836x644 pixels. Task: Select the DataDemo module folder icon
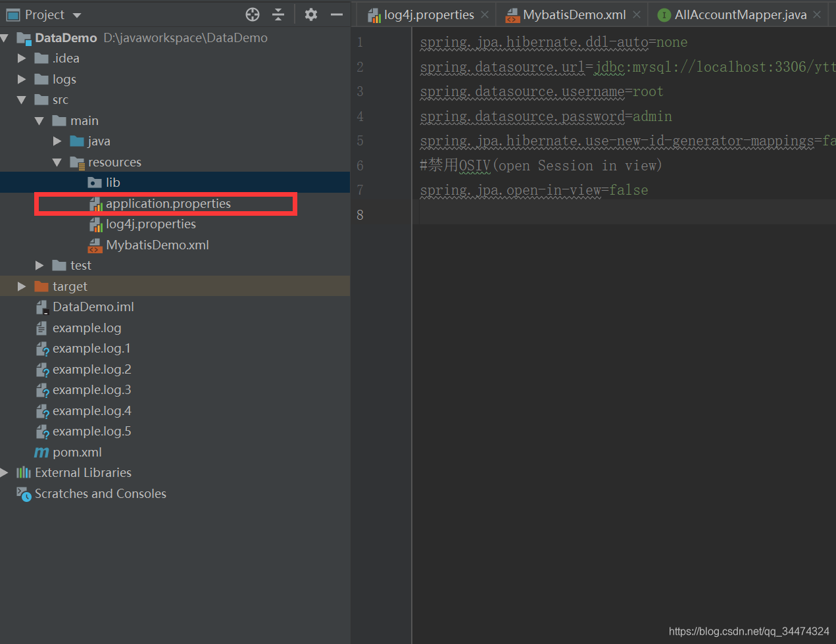[x=24, y=38]
